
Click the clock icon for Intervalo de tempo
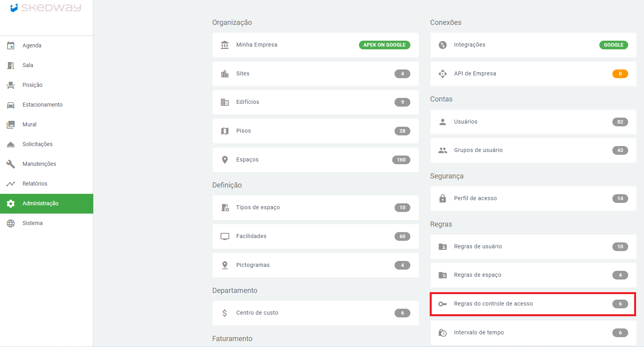(442, 333)
